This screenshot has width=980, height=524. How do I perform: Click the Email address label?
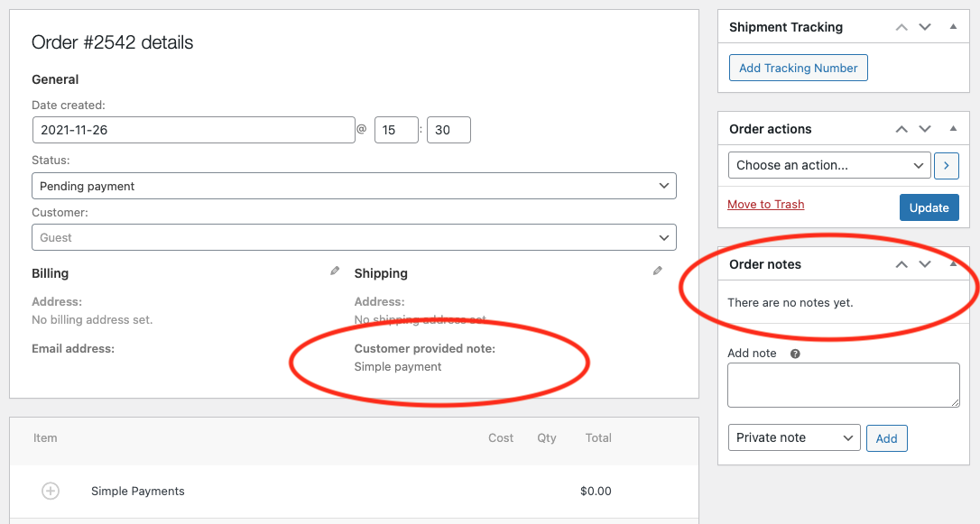coord(73,348)
